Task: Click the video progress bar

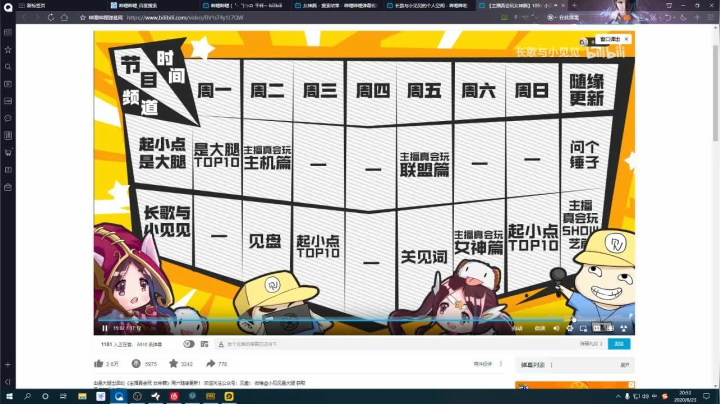Action: click(x=364, y=320)
